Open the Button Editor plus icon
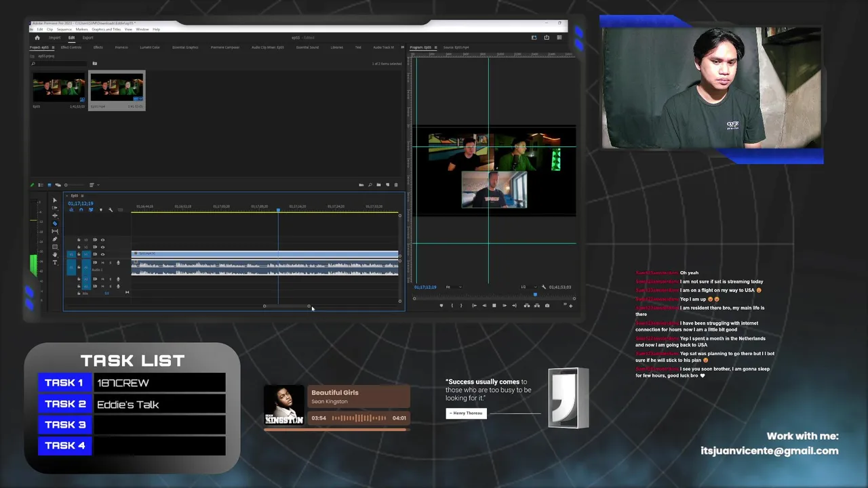 pyautogui.click(x=570, y=306)
